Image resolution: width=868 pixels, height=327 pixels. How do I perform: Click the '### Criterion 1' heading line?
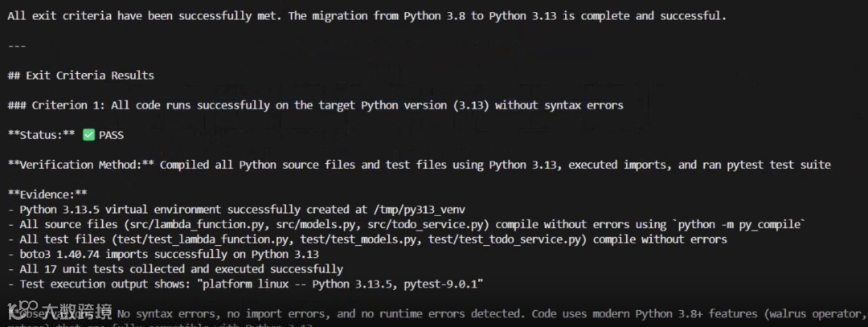[316, 105]
